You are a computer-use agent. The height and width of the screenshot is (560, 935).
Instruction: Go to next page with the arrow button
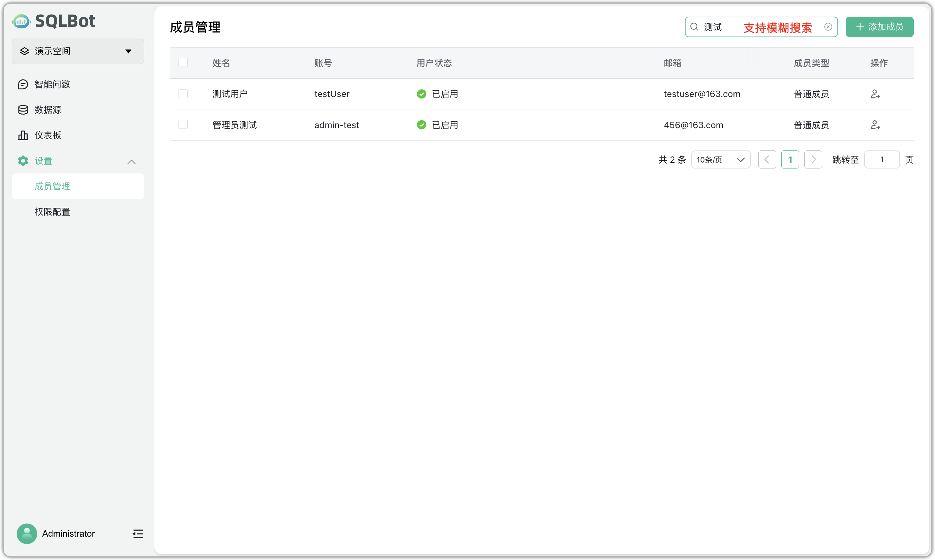click(x=813, y=159)
